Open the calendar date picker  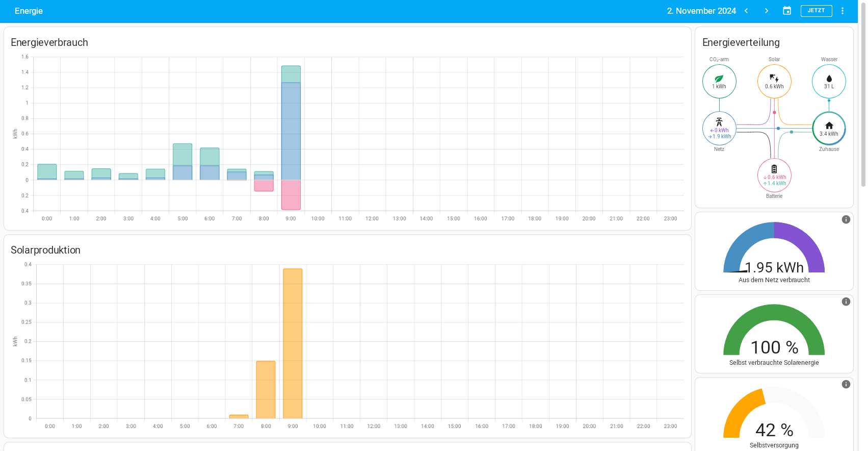[787, 11]
